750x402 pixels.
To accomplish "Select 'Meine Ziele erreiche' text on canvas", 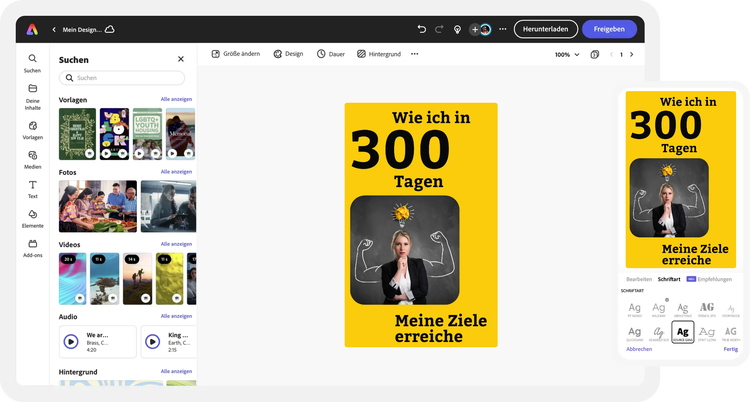I will click(441, 328).
